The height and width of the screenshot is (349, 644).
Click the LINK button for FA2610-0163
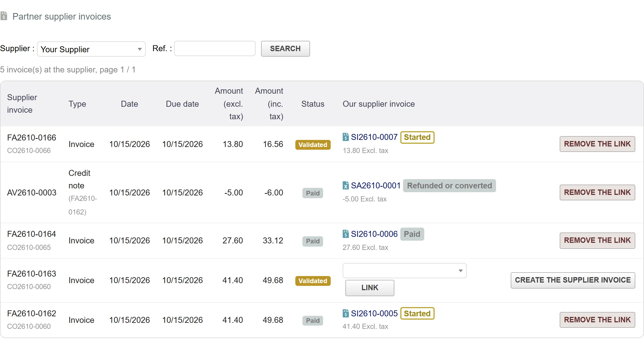(x=370, y=288)
